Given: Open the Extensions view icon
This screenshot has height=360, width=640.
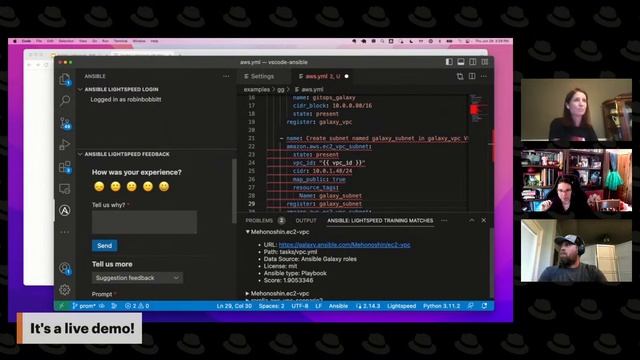Looking at the screenshot, I should click(64, 167).
